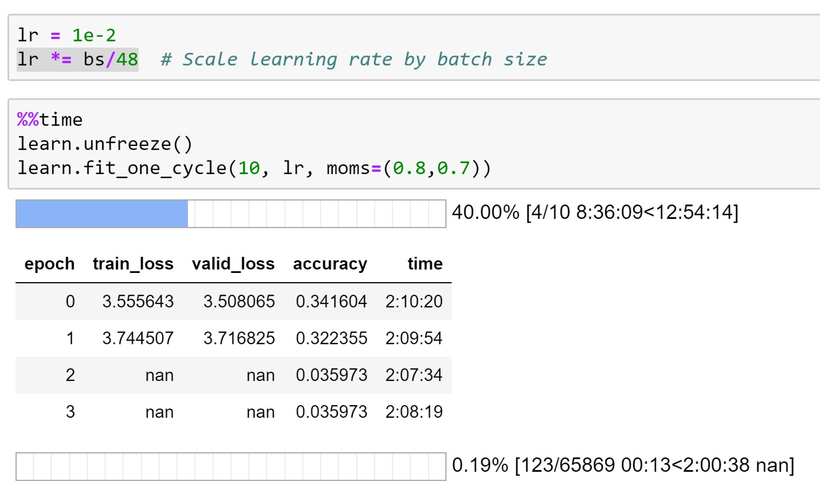This screenshot has width=820, height=504.
Task: Click the nan train_loss in epoch 2 row
Action: (159, 375)
